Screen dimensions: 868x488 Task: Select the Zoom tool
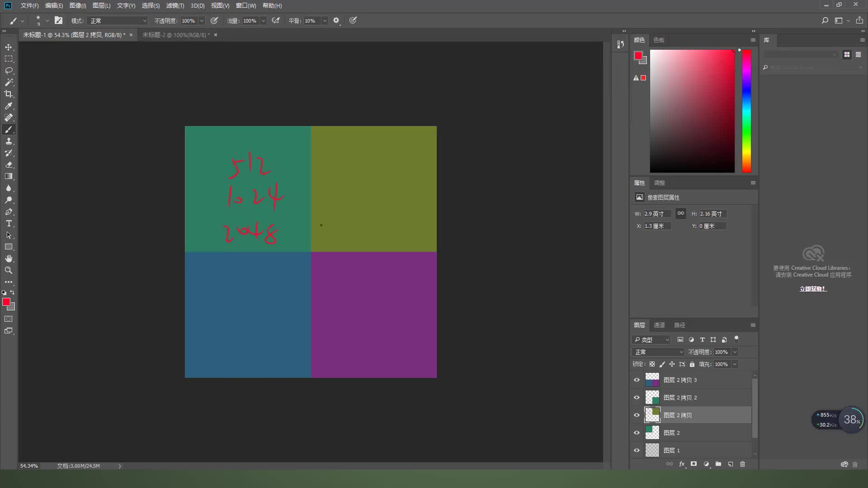(x=9, y=270)
